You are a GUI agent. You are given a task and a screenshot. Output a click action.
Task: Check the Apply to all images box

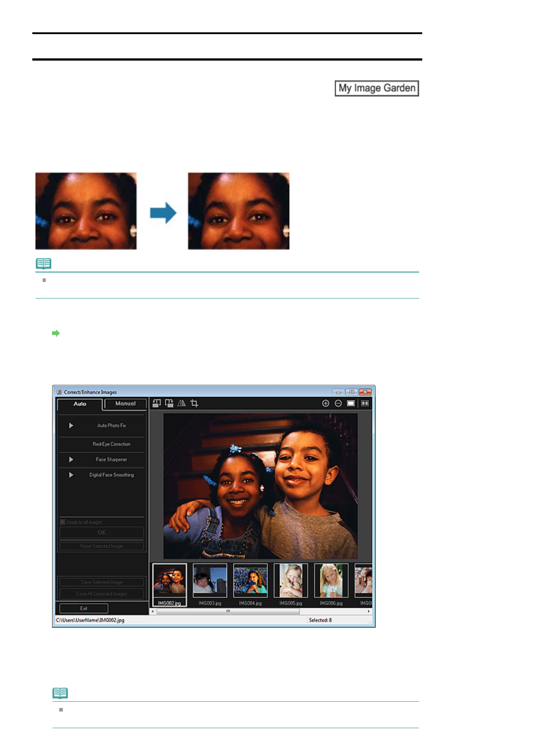(x=63, y=522)
